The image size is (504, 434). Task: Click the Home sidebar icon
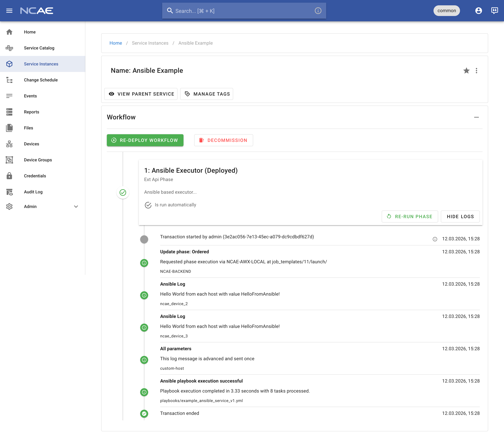pos(9,32)
